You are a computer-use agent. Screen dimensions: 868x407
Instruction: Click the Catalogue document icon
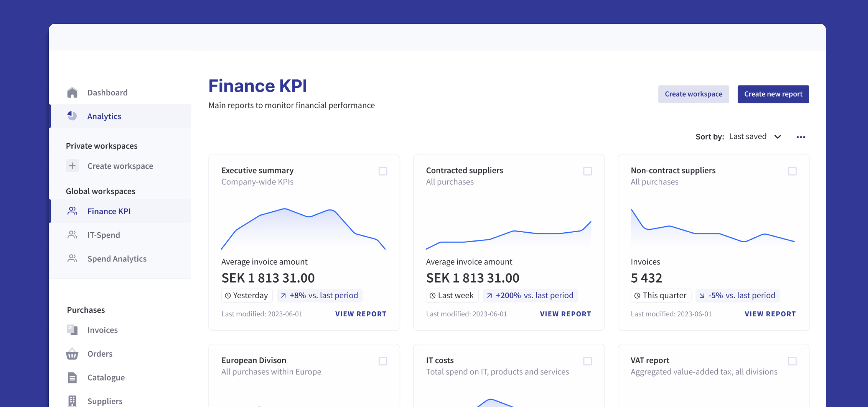pos(72,377)
